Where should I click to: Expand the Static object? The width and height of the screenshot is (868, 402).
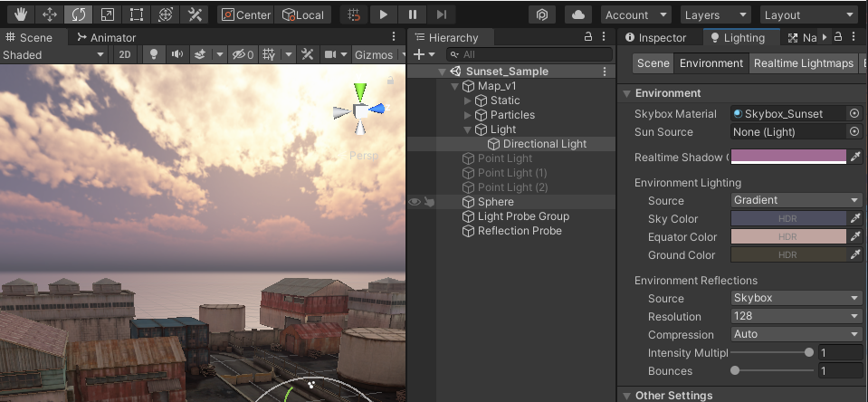(x=468, y=100)
